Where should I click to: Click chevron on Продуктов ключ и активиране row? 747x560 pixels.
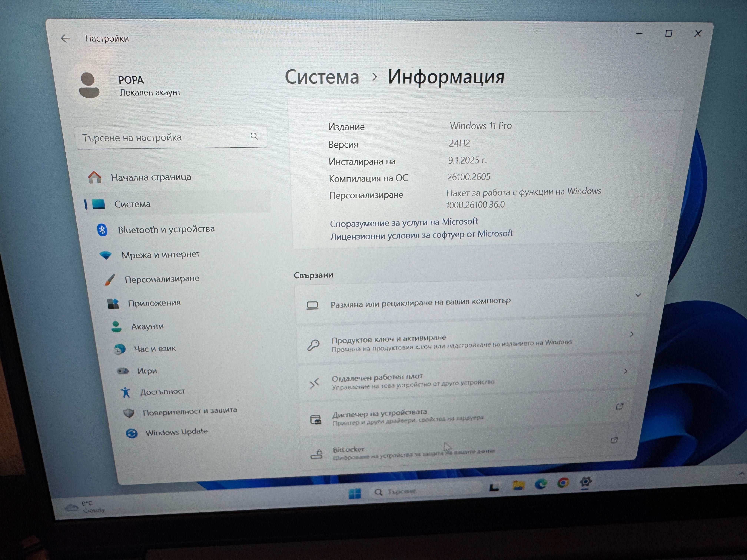click(631, 334)
